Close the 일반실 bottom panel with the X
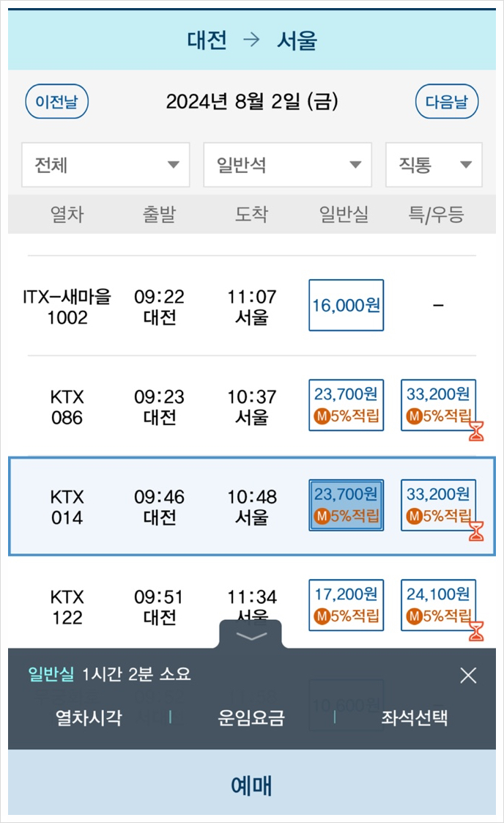504x823 pixels. [x=469, y=675]
